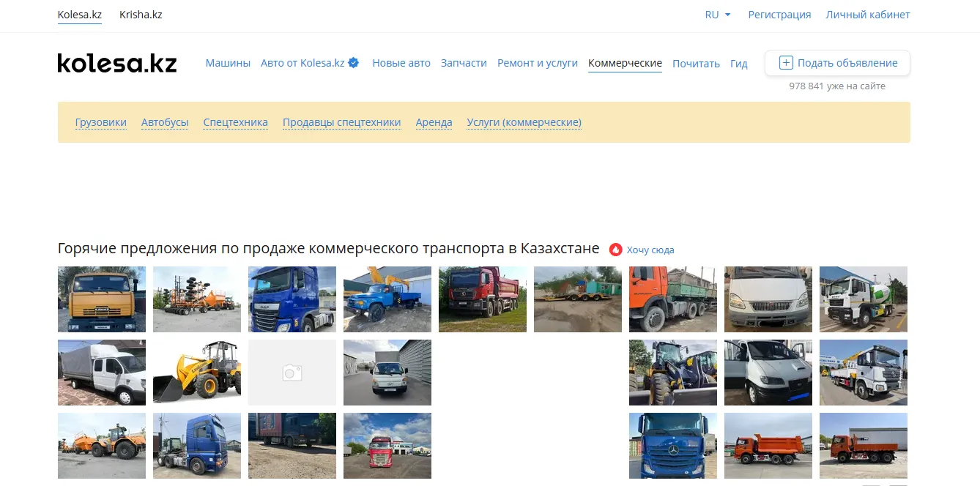The image size is (980, 486).
Task: Browse the Грузовики category
Action: click(101, 122)
